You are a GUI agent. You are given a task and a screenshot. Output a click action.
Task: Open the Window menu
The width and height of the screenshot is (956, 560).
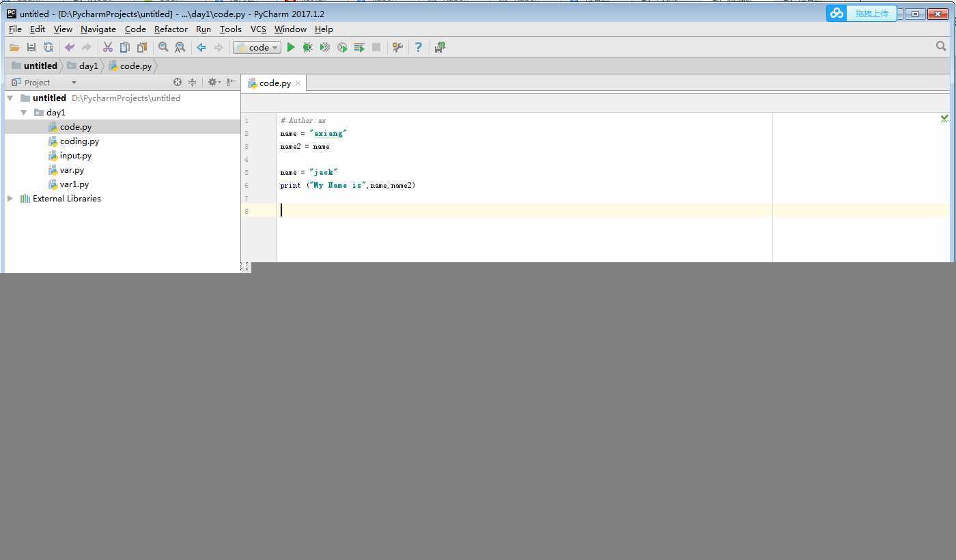tap(290, 29)
